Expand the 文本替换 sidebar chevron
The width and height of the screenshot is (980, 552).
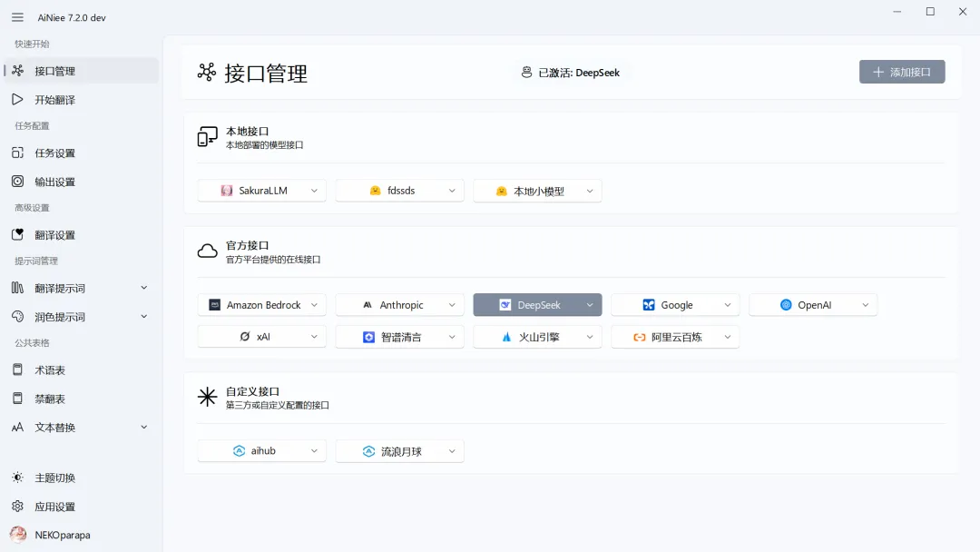[143, 427]
